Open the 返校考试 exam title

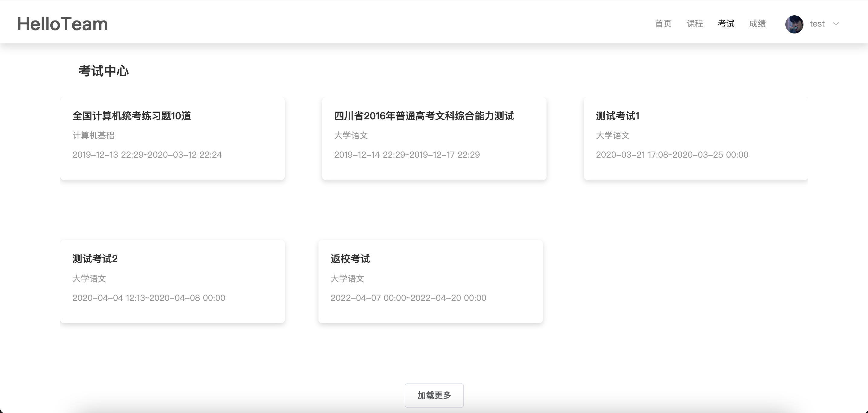(350, 259)
